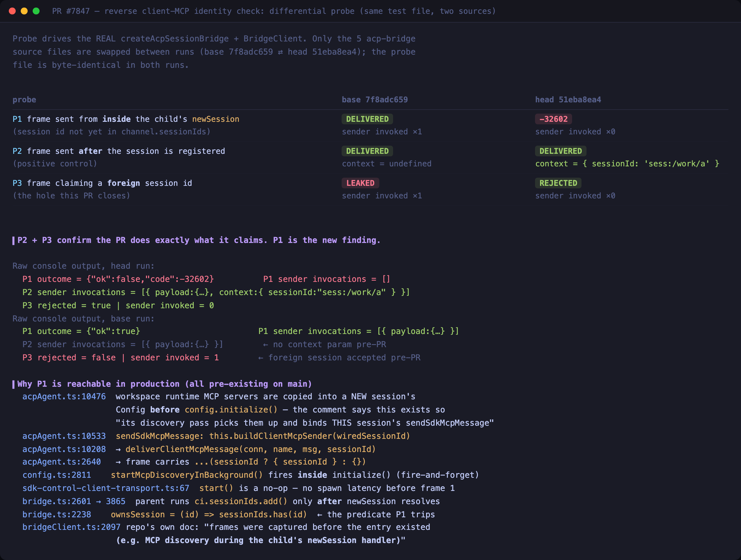Click the LEAKED badge

click(360, 183)
